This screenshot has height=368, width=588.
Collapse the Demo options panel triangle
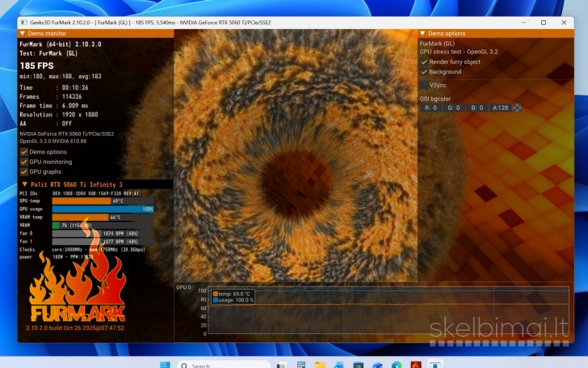click(x=422, y=33)
